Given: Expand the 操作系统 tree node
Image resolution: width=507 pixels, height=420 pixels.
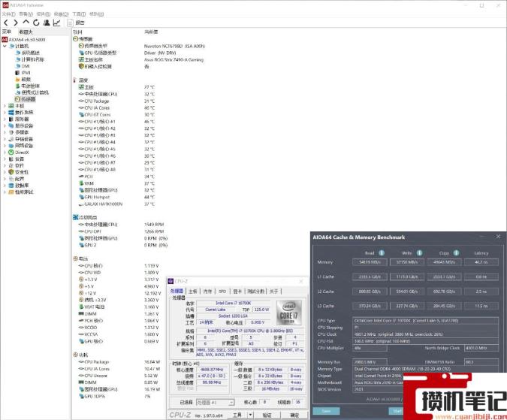Looking at the screenshot, I should [x=5, y=113].
